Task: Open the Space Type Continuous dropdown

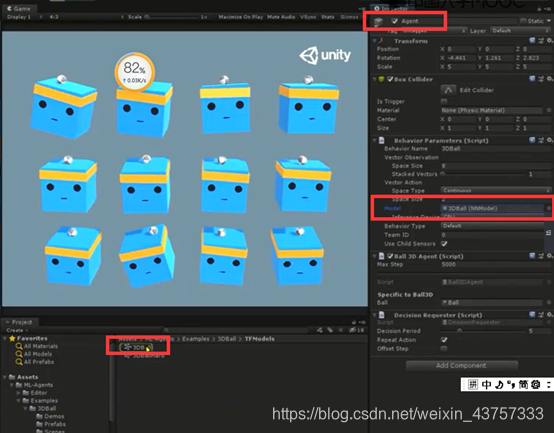Action: pos(496,191)
